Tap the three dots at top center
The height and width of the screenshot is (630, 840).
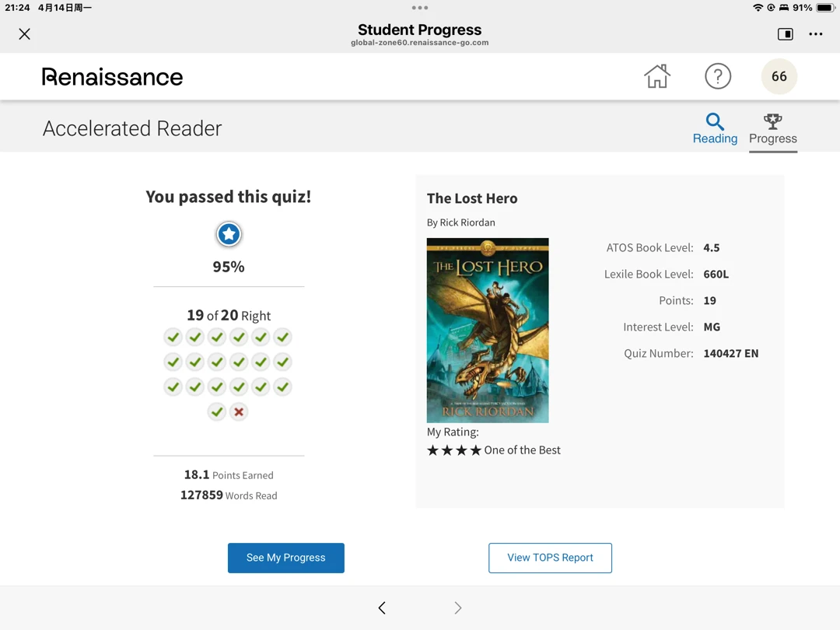pyautogui.click(x=420, y=8)
